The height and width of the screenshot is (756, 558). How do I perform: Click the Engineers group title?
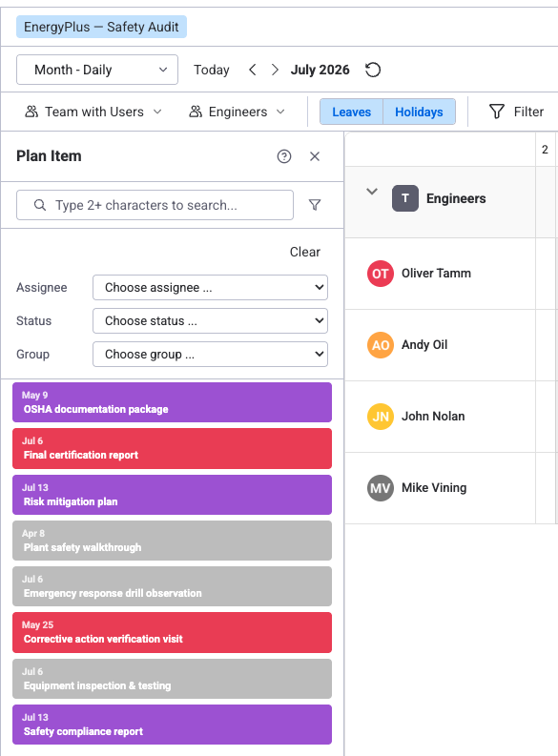coord(456,198)
